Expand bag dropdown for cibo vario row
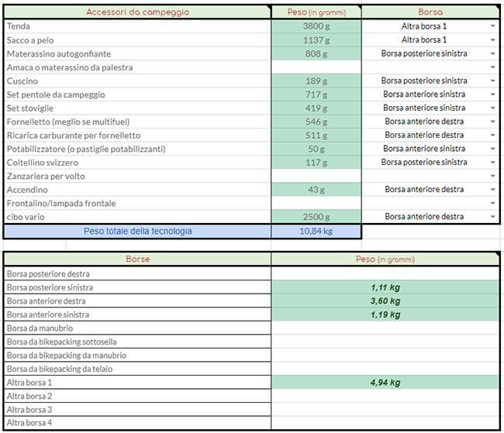This screenshot has width=504, height=433. click(x=492, y=217)
